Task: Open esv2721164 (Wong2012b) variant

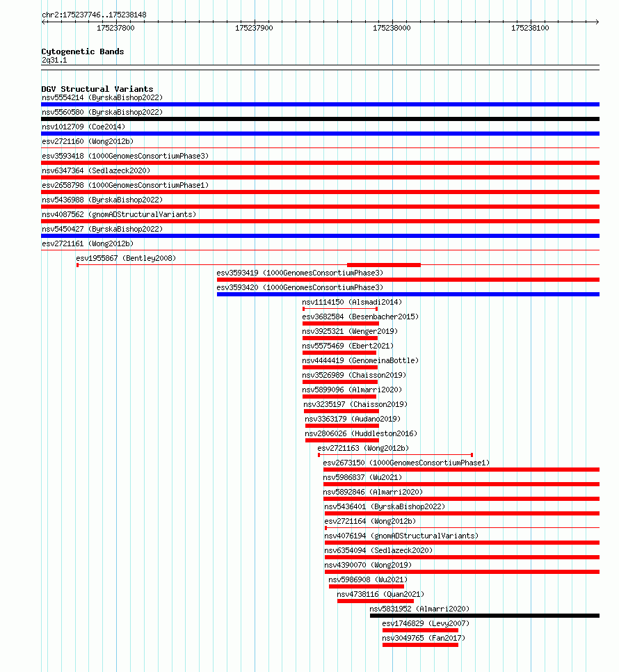Action: [370, 520]
